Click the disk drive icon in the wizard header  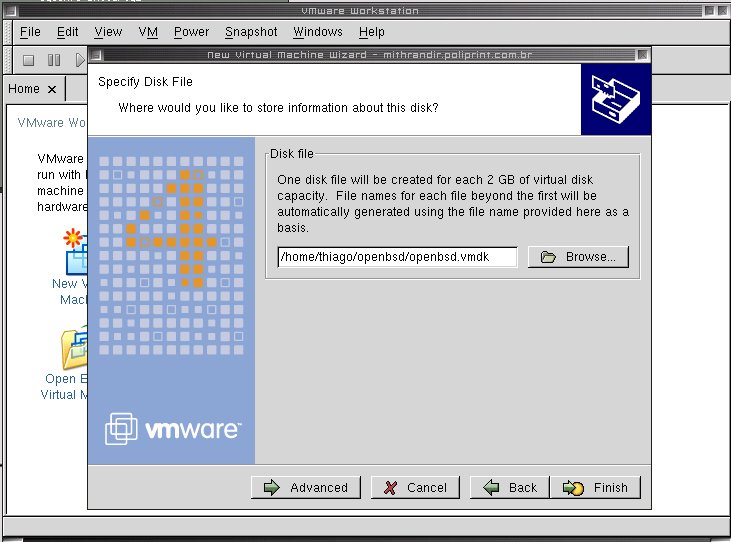coord(616,100)
